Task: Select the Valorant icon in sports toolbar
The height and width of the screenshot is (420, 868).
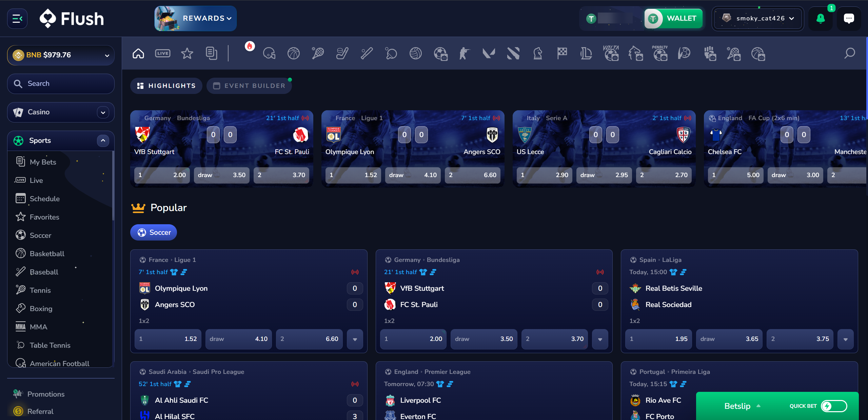Action: pyautogui.click(x=489, y=53)
